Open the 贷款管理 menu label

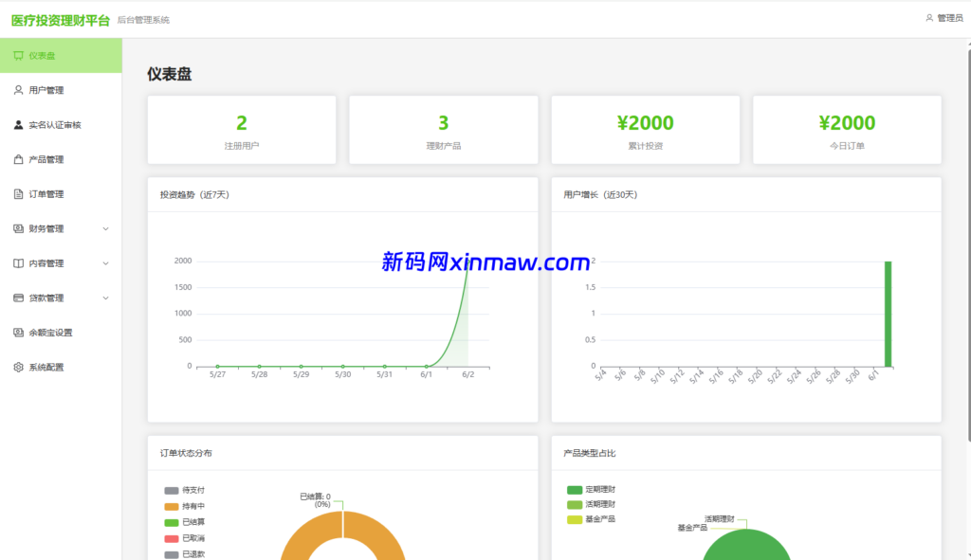[x=46, y=298]
